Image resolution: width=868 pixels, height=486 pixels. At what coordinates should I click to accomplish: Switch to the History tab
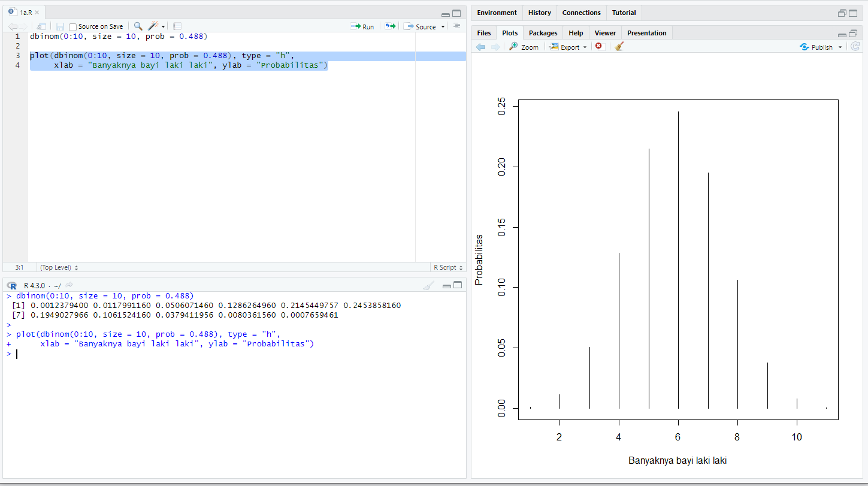pos(540,13)
